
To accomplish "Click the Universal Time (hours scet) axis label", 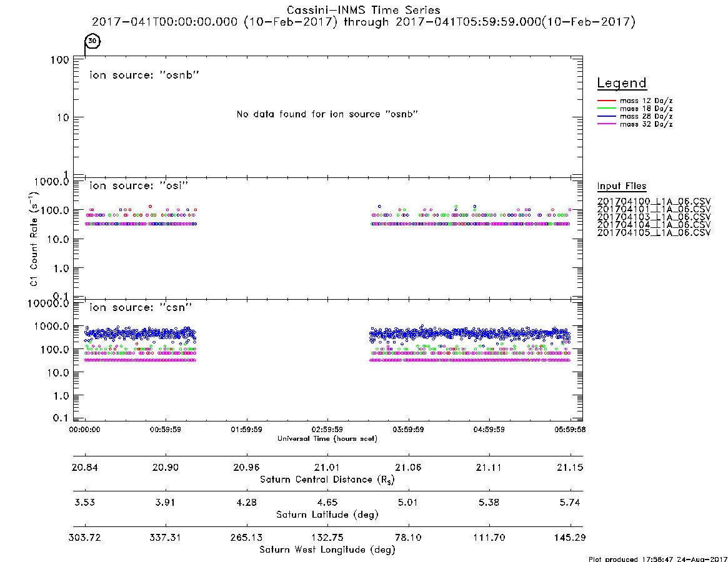I will pyautogui.click(x=327, y=438).
